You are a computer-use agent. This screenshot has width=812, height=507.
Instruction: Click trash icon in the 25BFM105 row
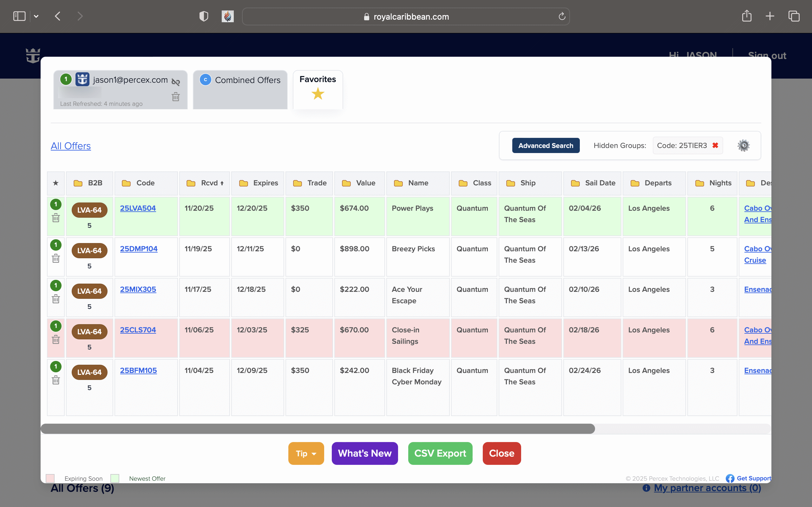56,380
